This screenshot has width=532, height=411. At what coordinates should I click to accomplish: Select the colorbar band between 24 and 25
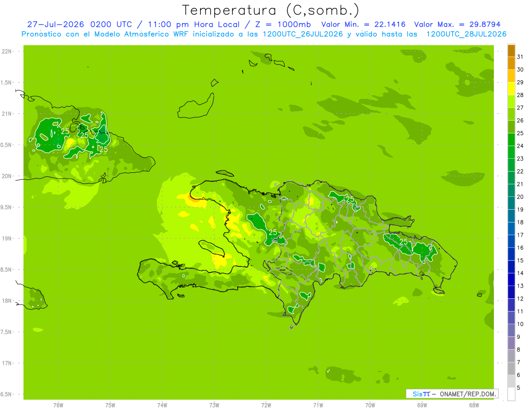(511, 140)
